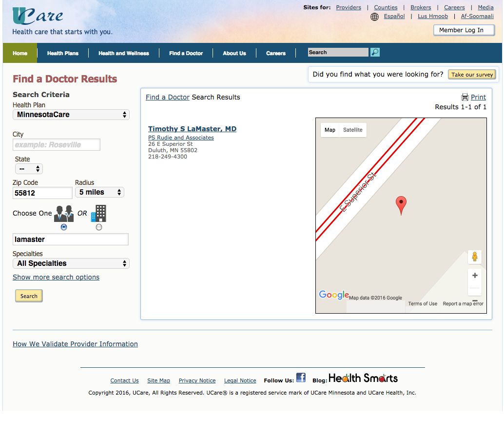Screen dimensions: 504x439
Task: Open Find a Doctor menu item
Action: (x=186, y=53)
